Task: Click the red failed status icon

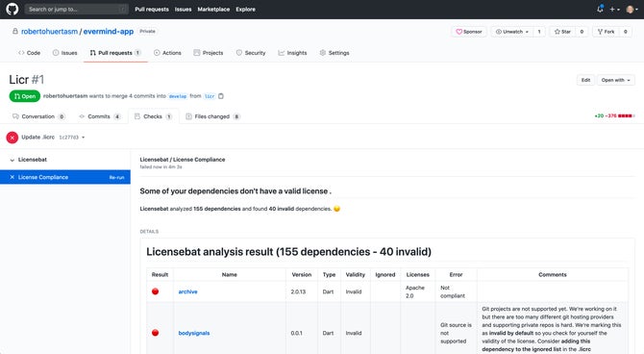Action: click(x=12, y=138)
